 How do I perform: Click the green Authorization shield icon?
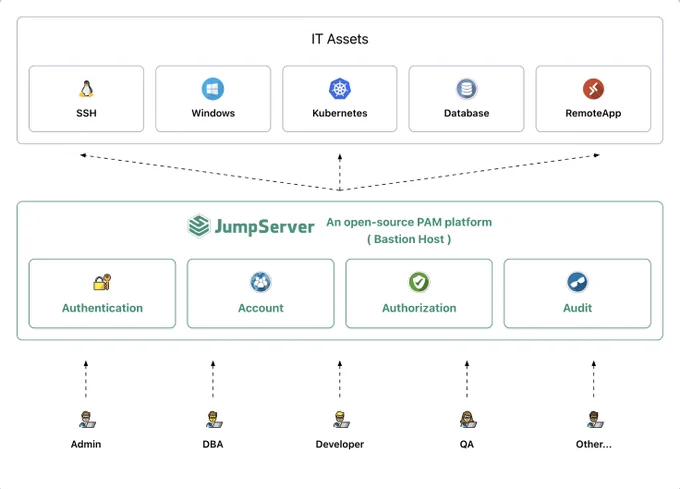tap(419, 282)
